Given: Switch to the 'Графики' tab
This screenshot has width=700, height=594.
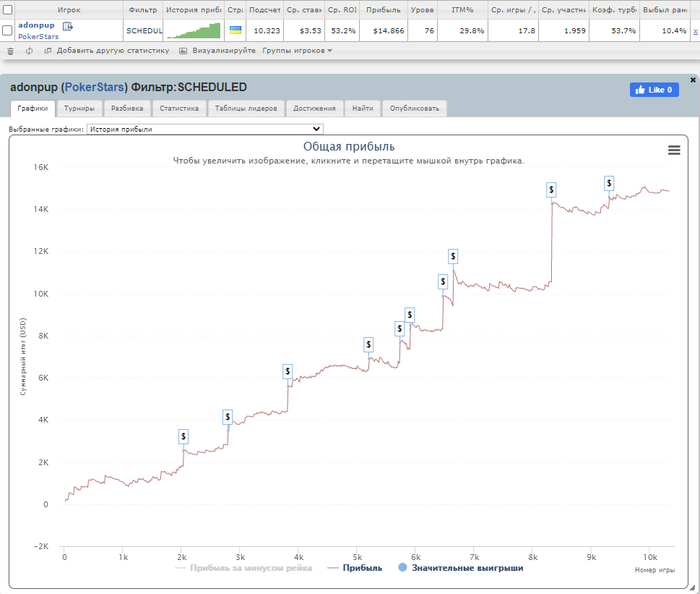Looking at the screenshot, I should pyautogui.click(x=33, y=108).
